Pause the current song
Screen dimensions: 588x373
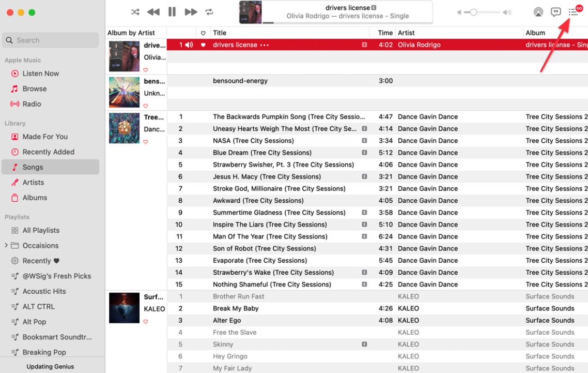pyautogui.click(x=172, y=11)
